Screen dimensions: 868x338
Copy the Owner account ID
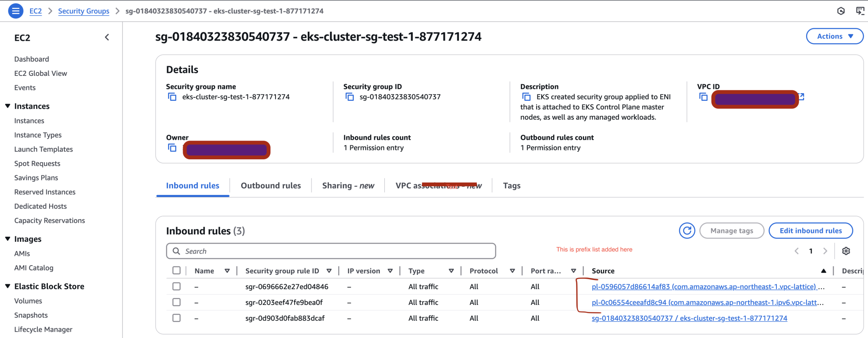(172, 148)
